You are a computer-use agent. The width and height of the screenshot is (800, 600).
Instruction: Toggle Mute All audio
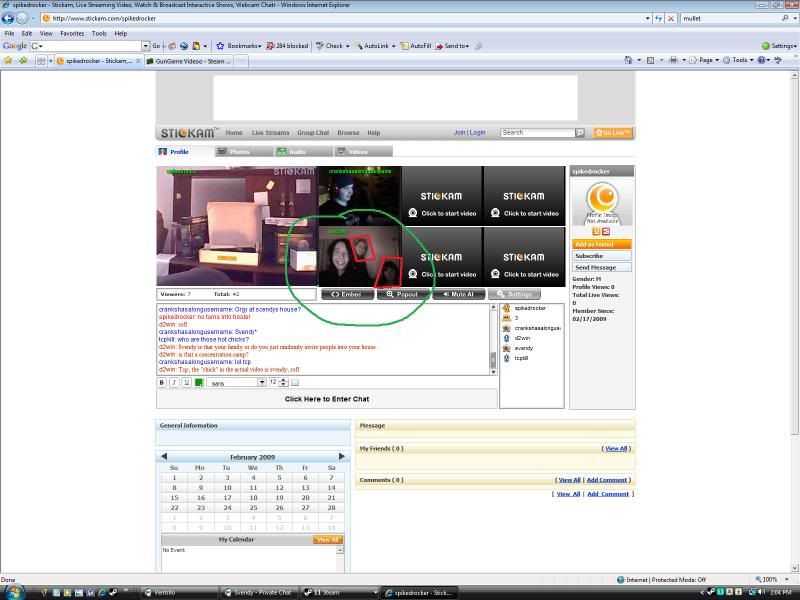point(462,295)
